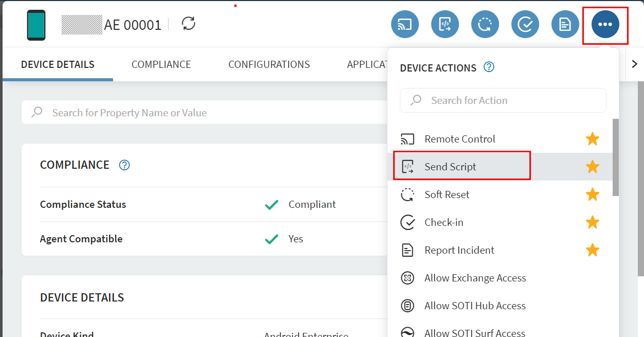The image size is (644, 337).
Task: Expand hidden tabs with the right chevron
Action: [635, 64]
